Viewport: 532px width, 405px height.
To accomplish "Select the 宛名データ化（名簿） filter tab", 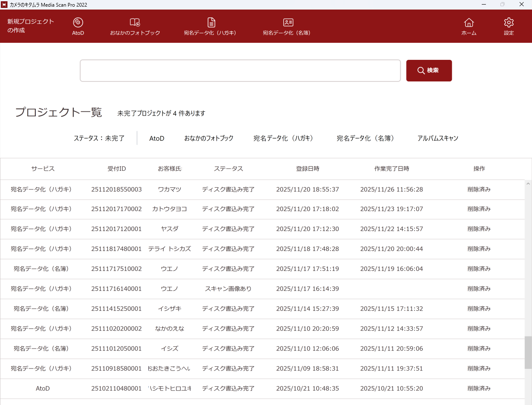I will click(x=365, y=138).
